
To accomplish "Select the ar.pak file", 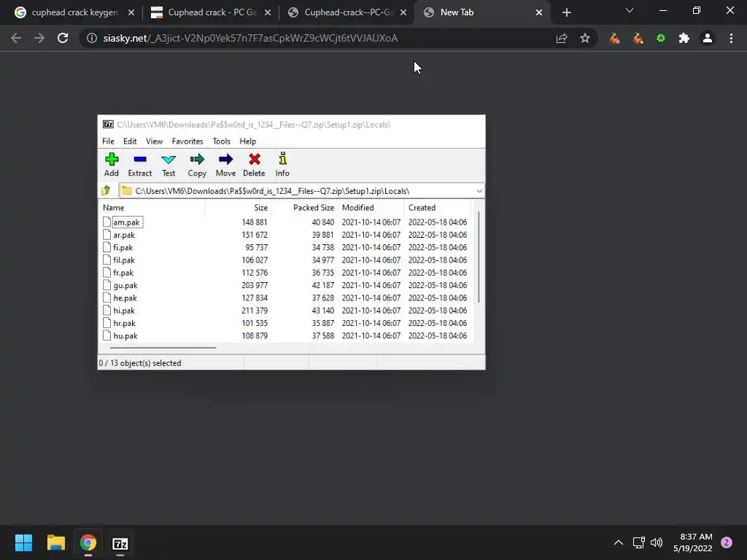I will [x=124, y=235].
